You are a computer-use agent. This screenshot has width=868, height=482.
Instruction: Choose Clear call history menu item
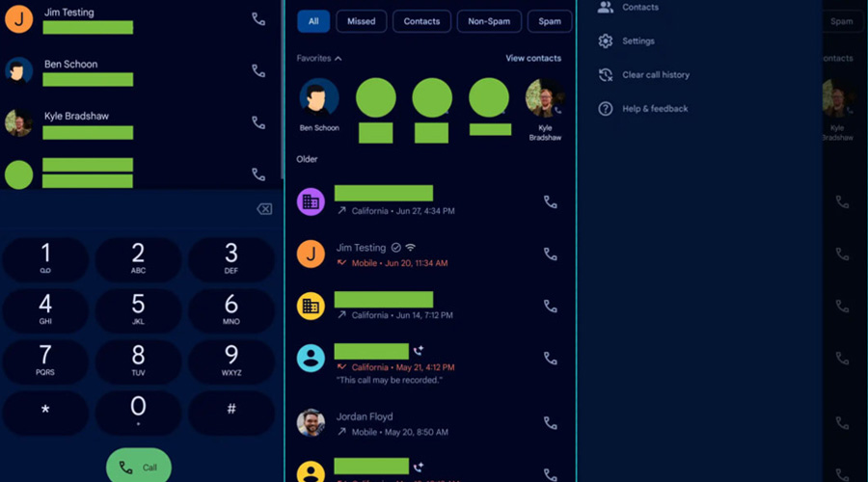click(655, 75)
